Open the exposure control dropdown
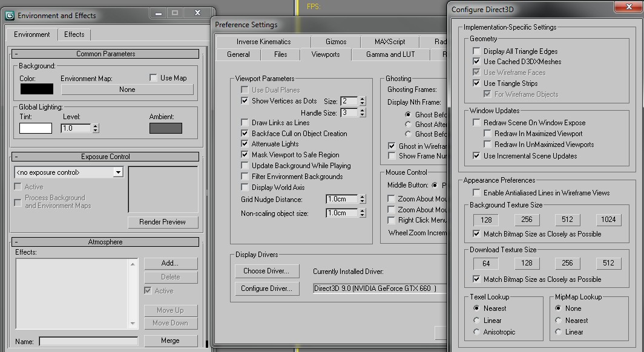The image size is (644, 352). pos(119,172)
